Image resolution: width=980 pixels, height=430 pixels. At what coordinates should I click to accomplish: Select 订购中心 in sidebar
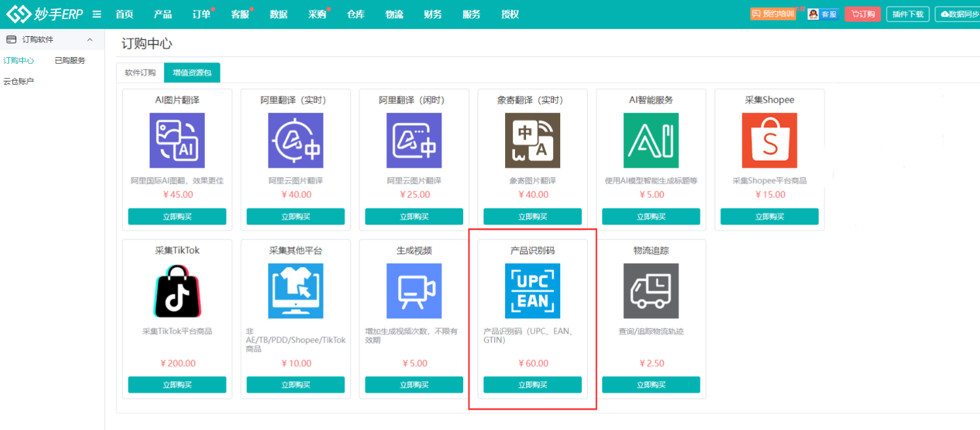click(19, 60)
